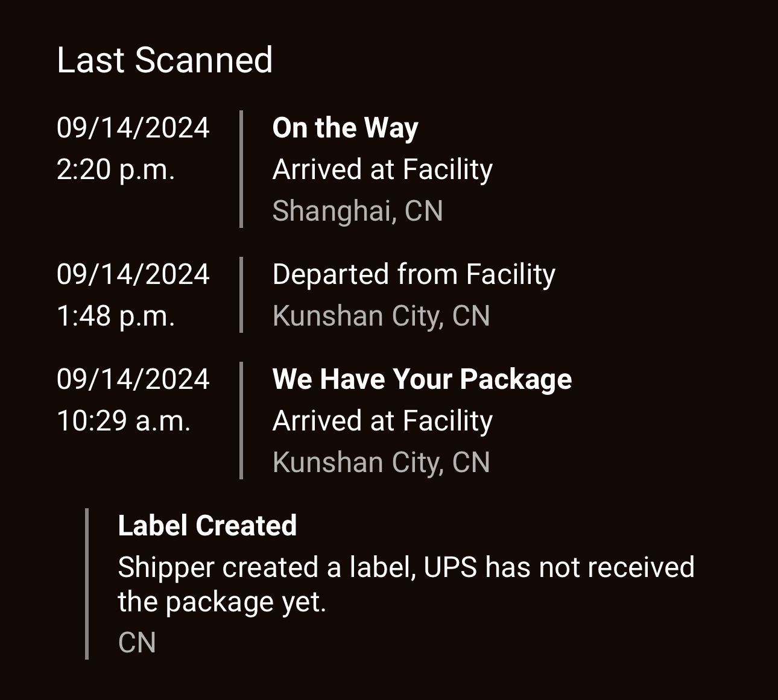Click the On the Way status
The width and height of the screenshot is (778, 700).
[x=345, y=128]
